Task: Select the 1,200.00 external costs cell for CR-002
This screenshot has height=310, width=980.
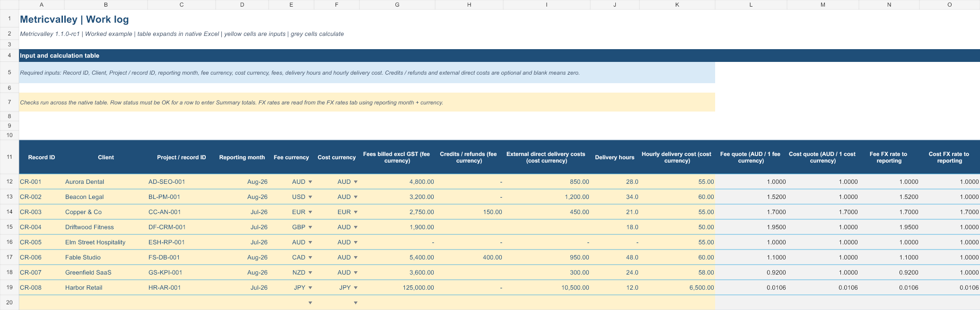Action: coord(547,197)
